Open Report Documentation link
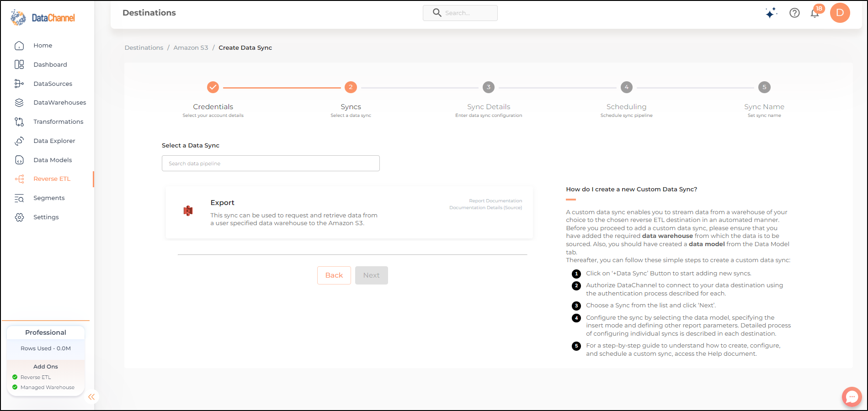This screenshot has height=411, width=868. pos(495,201)
